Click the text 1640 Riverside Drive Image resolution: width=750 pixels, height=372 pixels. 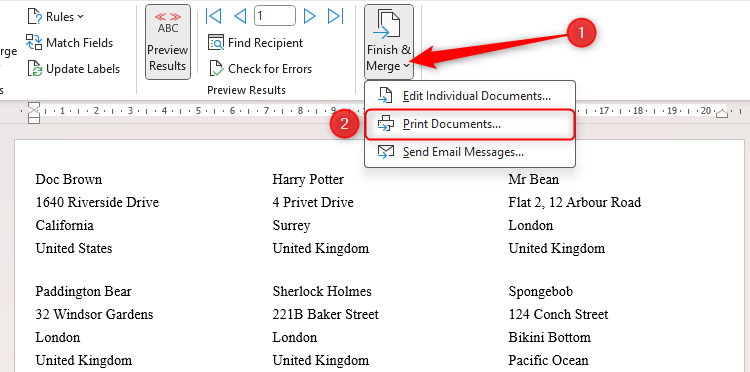(97, 202)
